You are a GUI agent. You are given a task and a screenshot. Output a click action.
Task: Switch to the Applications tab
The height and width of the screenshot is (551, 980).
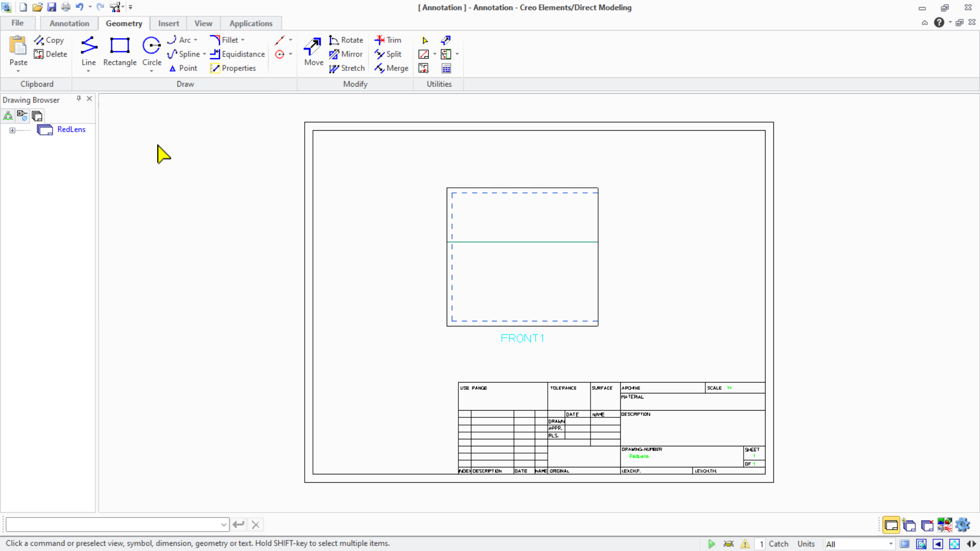click(x=251, y=23)
